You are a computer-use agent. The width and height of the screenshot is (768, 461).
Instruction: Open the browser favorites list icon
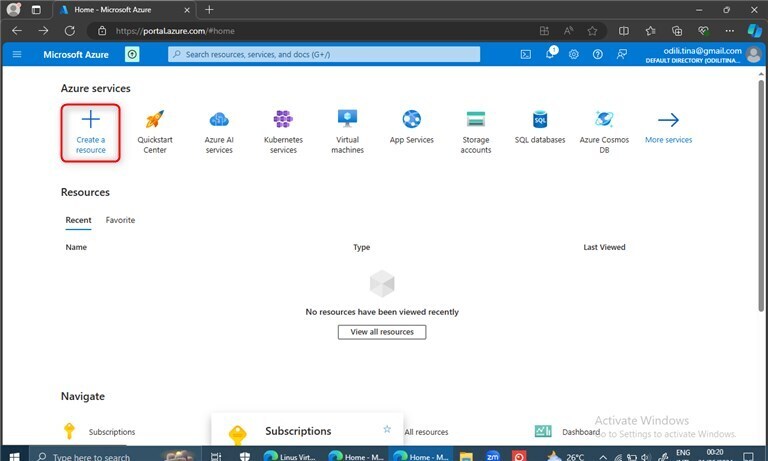pos(650,31)
